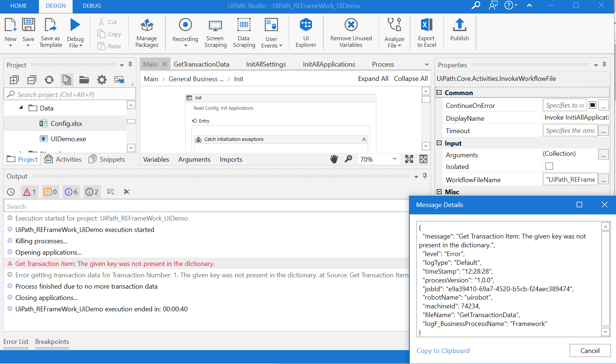Toggle the ContinueOnError checkbox
Image resolution: width=616 pixels, height=364 pixels.
(593, 105)
